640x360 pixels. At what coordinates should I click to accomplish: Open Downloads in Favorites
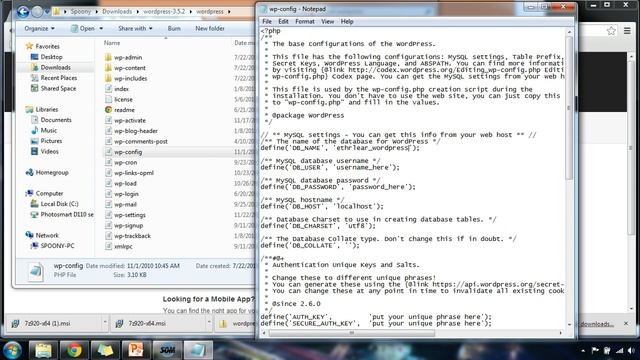(x=56, y=67)
